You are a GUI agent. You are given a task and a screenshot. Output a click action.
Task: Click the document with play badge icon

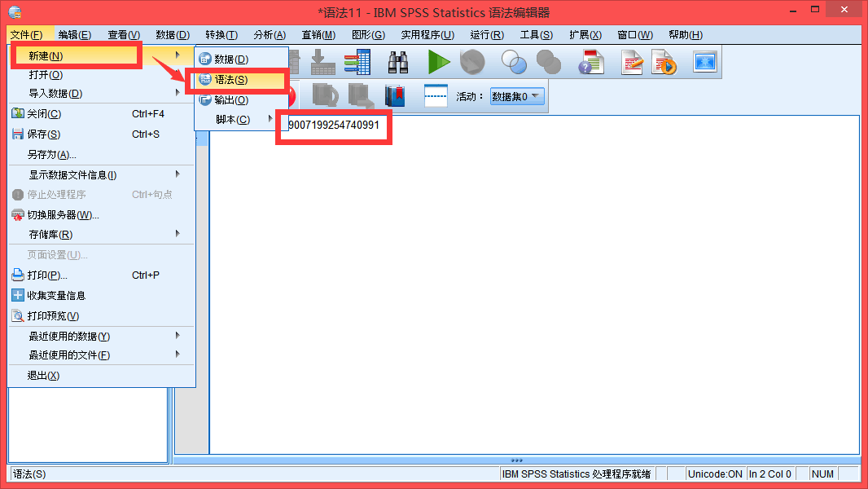[x=664, y=62]
